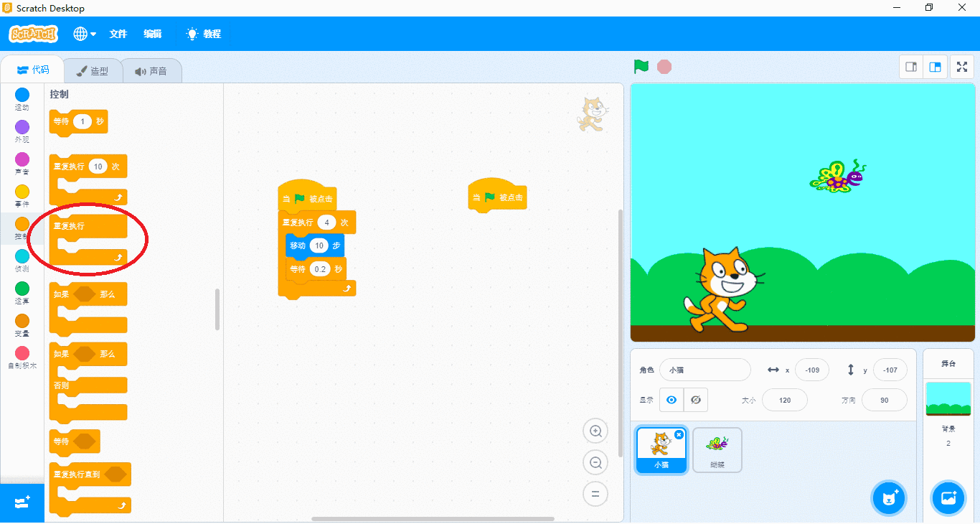The height and width of the screenshot is (524, 980).
Task: Click the 重复执行 forever palette block
Action: coord(88,239)
